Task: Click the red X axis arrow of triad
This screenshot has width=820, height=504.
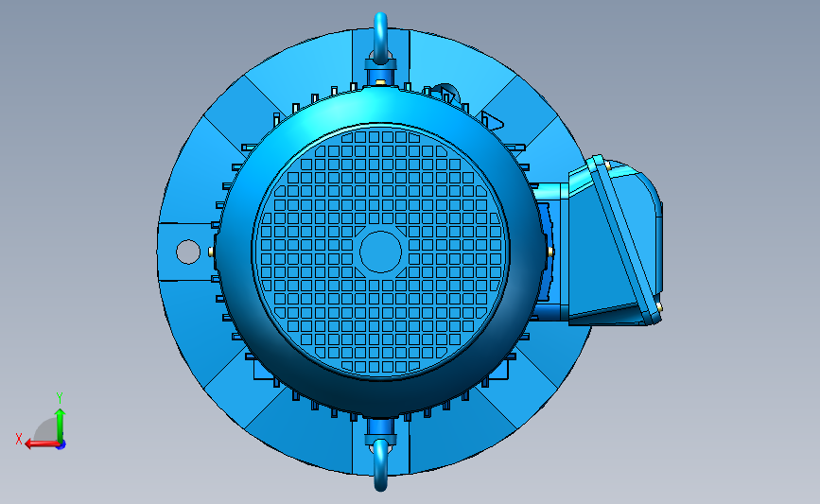Action: 42,444
